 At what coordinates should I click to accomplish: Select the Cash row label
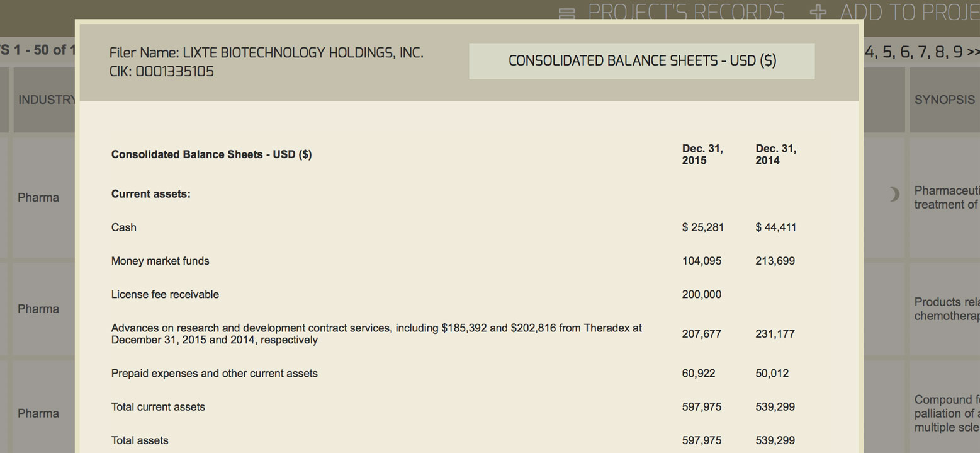coord(124,227)
